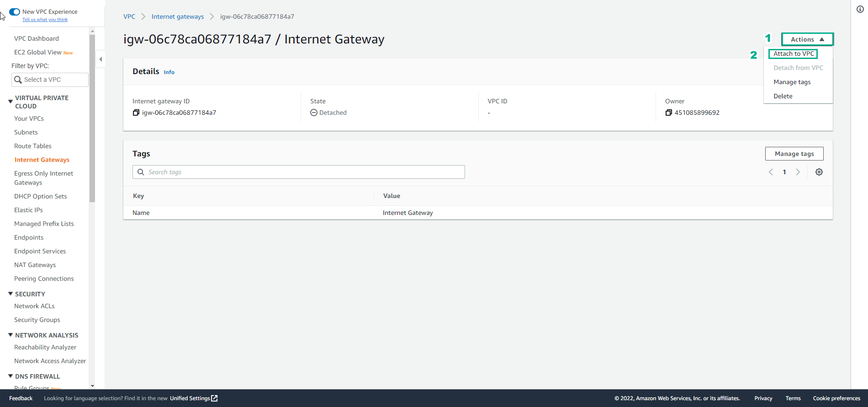Choose Delete in the Actions menu
The width and height of the screenshot is (868, 407).
click(x=783, y=96)
